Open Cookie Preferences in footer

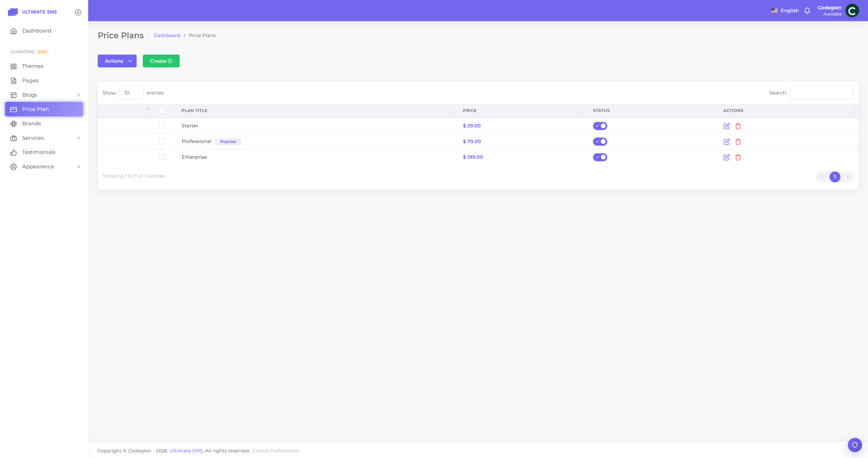click(276, 451)
